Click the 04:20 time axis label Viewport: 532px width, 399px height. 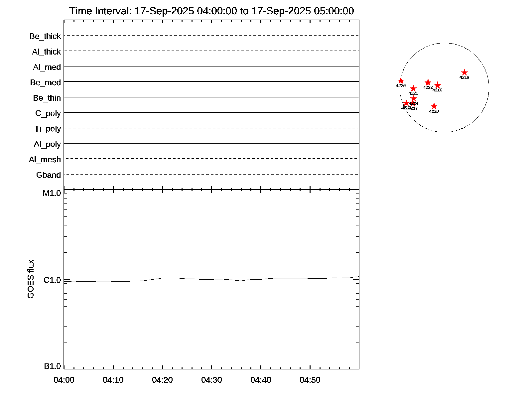pos(162,380)
